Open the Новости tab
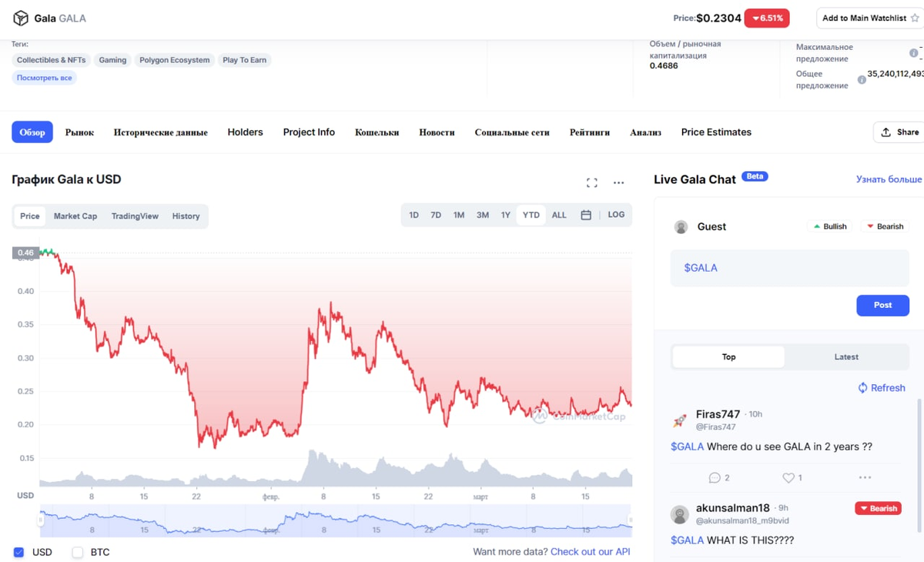 click(x=437, y=132)
